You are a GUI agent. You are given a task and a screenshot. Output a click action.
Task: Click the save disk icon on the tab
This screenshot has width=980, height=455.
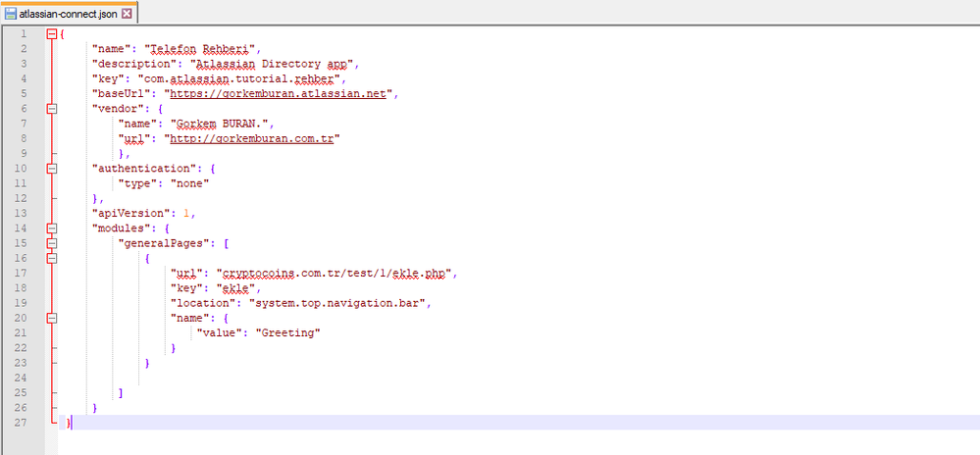point(11,14)
